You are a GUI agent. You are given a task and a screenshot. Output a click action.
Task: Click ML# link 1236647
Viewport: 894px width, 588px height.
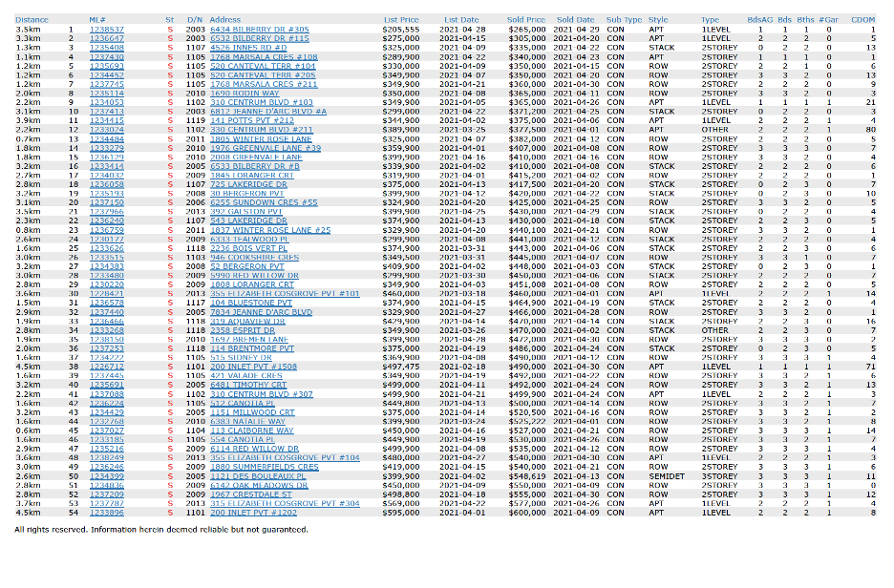click(106, 38)
